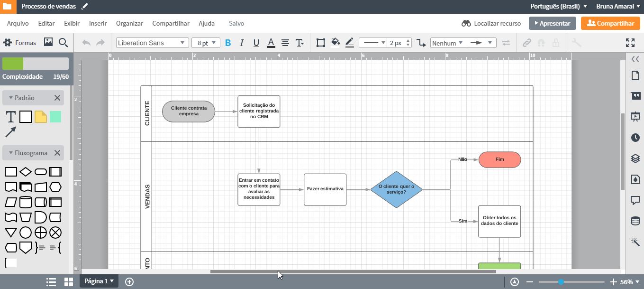Toggle italic text formatting
The width and height of the screenshot is (644, 289).
click(242, 43)
